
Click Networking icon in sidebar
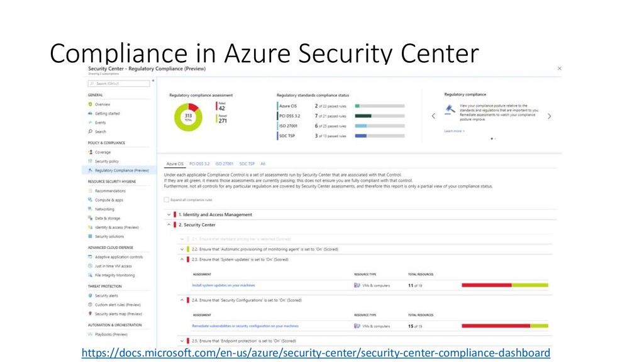(x=91, y=209)
